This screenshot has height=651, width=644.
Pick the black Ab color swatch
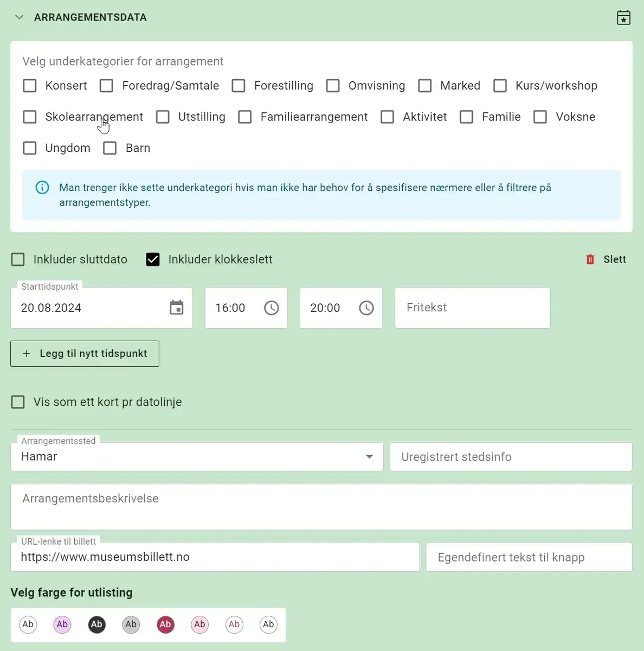coord(96,624)
